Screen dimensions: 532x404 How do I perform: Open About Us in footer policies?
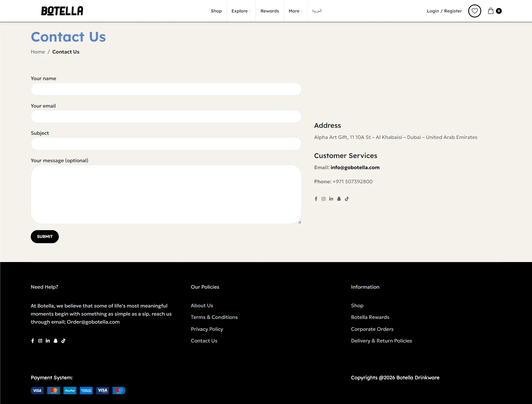coord(202,306)
